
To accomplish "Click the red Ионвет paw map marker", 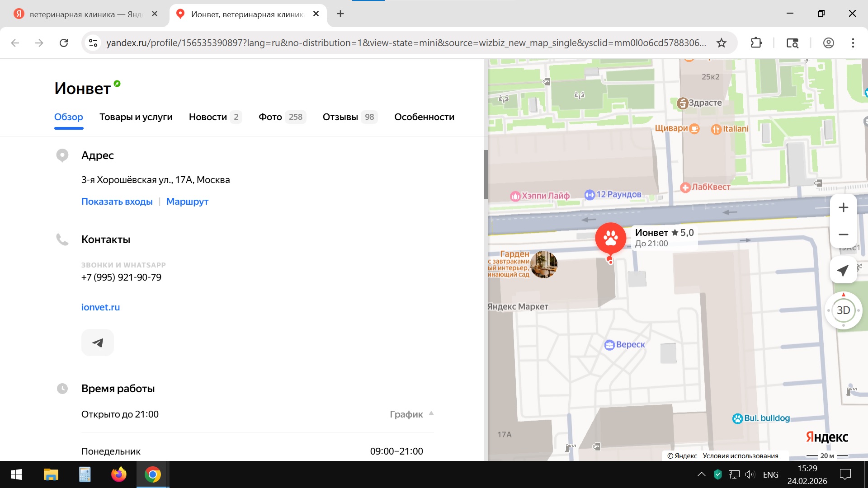I will (x=610, y=238).
